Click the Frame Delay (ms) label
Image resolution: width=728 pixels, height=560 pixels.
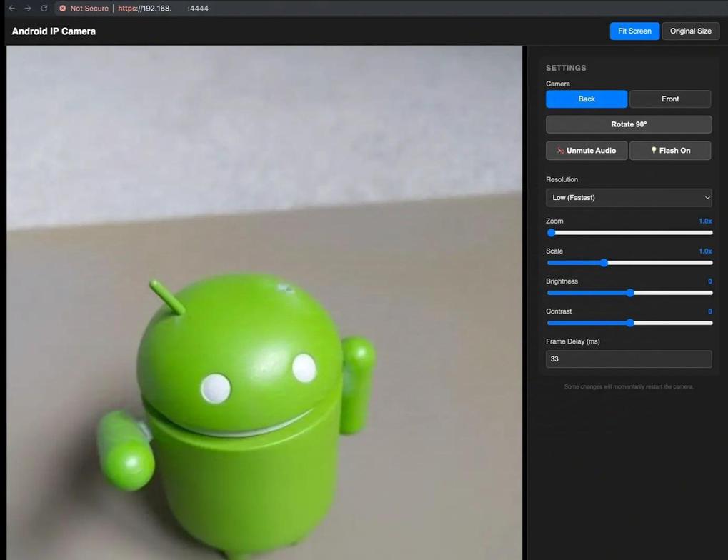click(x=573, y=341)
